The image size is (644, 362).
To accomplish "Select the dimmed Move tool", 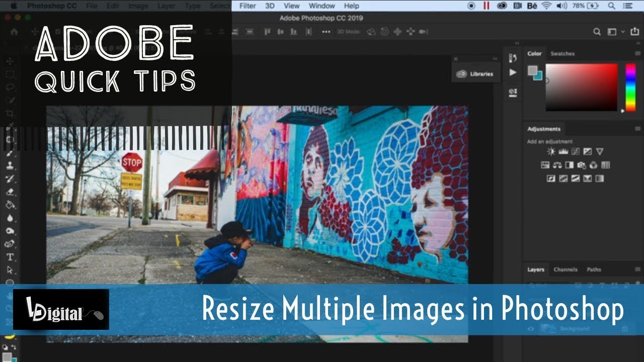I will tap(10, 61).
